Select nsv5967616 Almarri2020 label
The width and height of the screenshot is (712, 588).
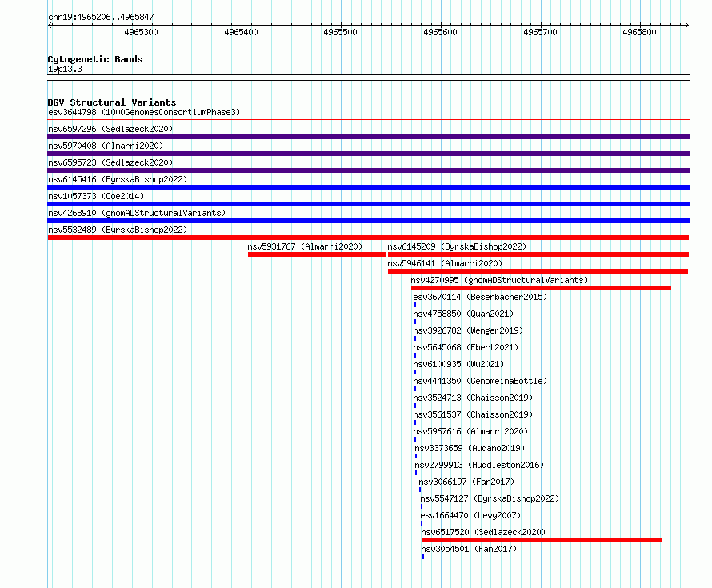[x=470, y=431]
